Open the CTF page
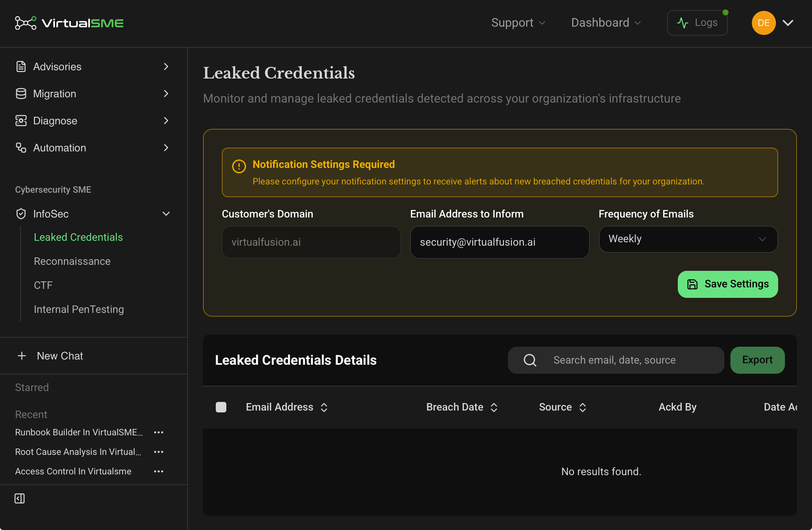 pyautogui.click(x=43, y=285)
